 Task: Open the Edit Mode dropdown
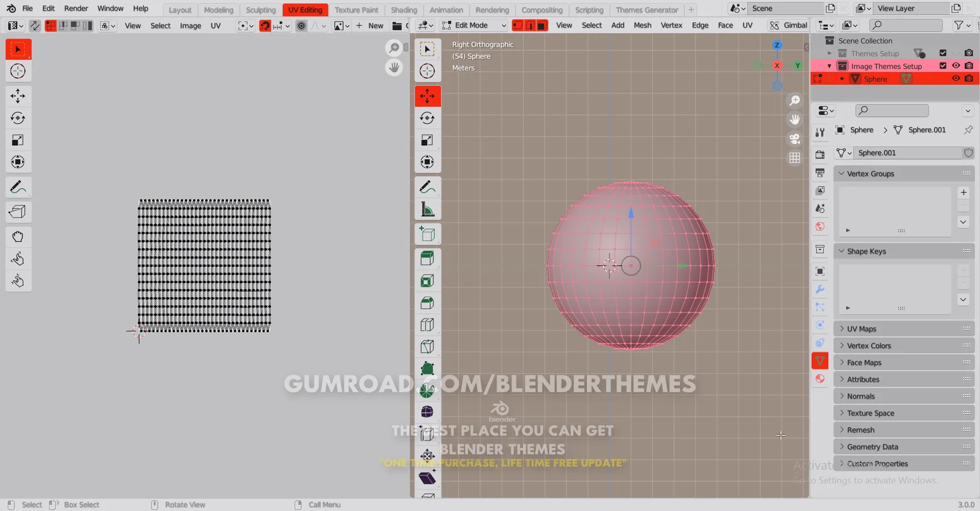coord(473,26)
